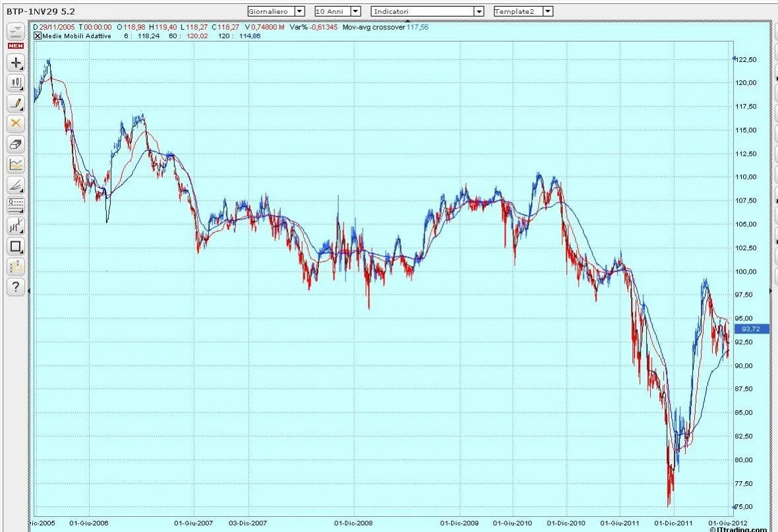The image size is (778, 532).
Task: Click the Var% -0,61345 value
Action: pyautogui.click(x=314, y=27)
